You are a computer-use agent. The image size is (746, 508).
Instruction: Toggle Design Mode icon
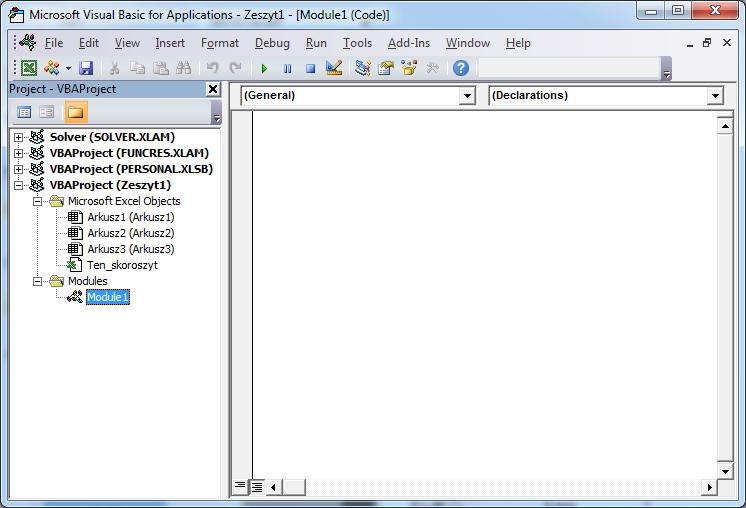[334, 68]
